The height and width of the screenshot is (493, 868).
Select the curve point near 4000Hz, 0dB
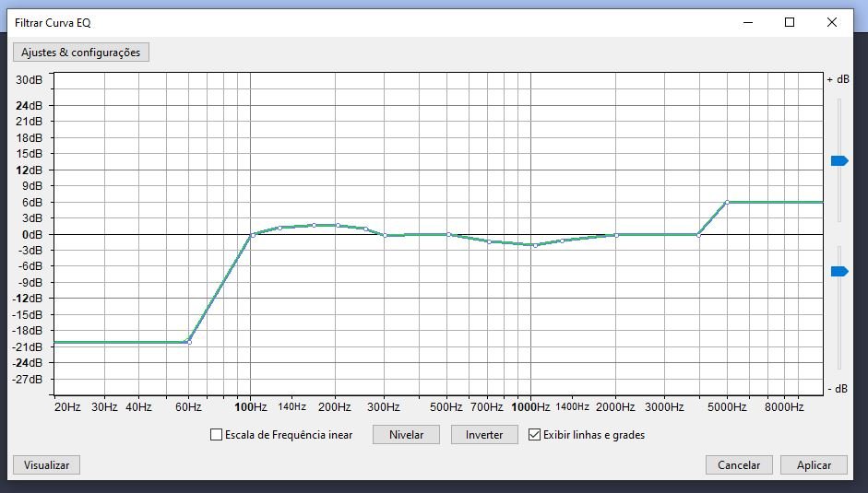[x=698, y=235]
